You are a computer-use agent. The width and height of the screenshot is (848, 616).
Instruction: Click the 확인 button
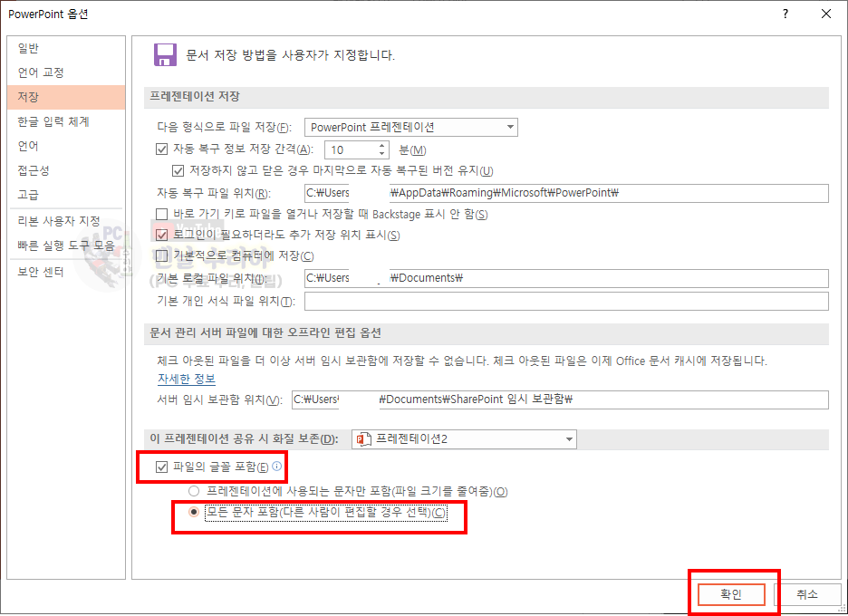pos(731,594)
